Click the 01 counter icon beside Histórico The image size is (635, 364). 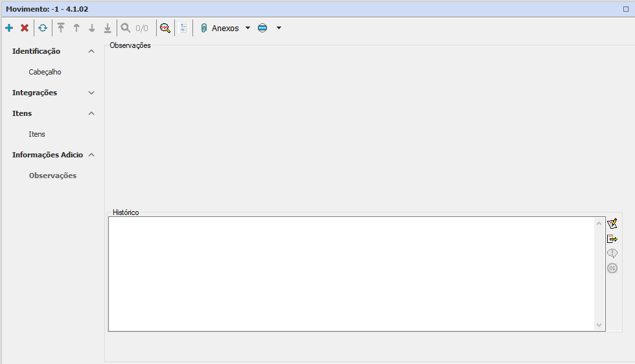point(612,268)
